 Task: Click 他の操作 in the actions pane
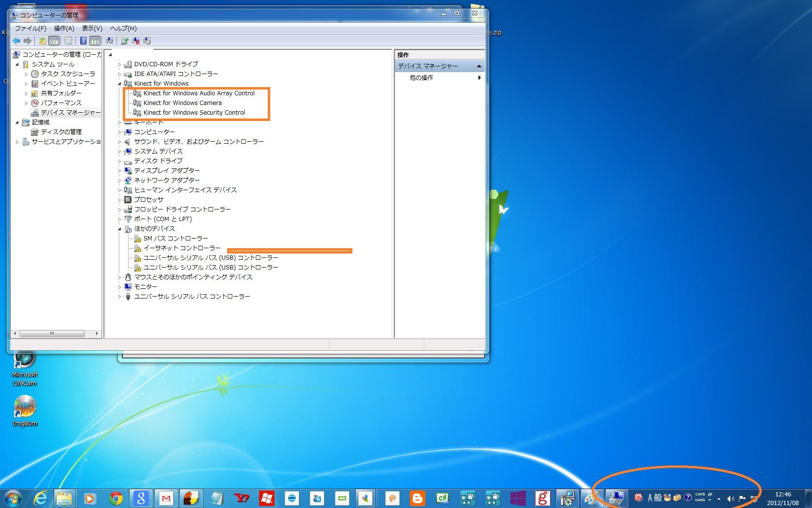[x=421, y=77]
